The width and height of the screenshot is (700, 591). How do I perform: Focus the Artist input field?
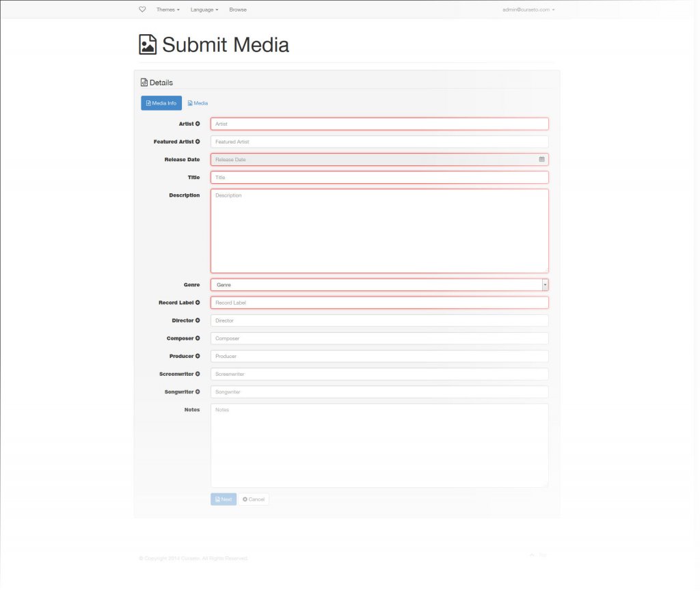[379, 124]
